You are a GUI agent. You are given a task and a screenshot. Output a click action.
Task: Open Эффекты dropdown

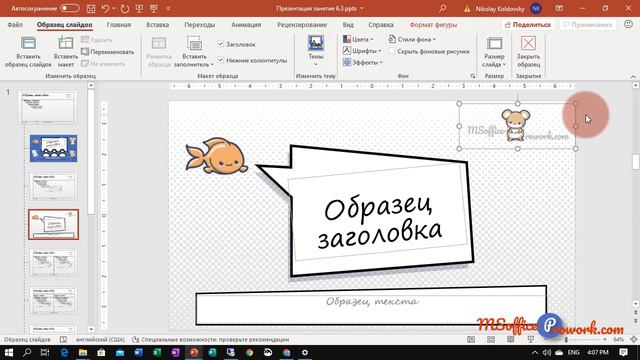(363, 62)
